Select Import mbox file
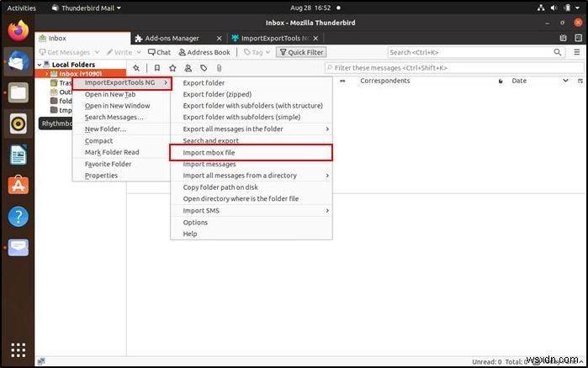Image resolution: width=588 pixels, height=368 pixels. pyautogui.click(x=252, y=153)
